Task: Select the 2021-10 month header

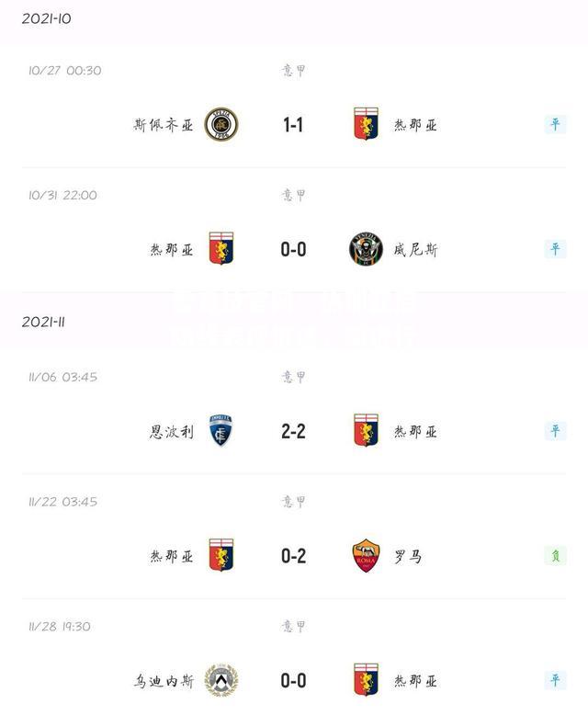Action: click(x=47, y=18)
